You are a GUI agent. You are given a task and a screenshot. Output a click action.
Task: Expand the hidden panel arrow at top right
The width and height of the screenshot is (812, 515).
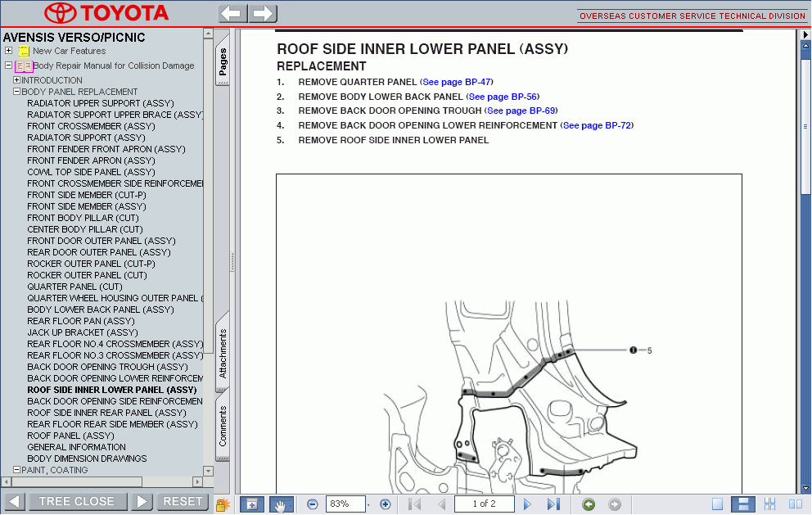click(805, 34)
